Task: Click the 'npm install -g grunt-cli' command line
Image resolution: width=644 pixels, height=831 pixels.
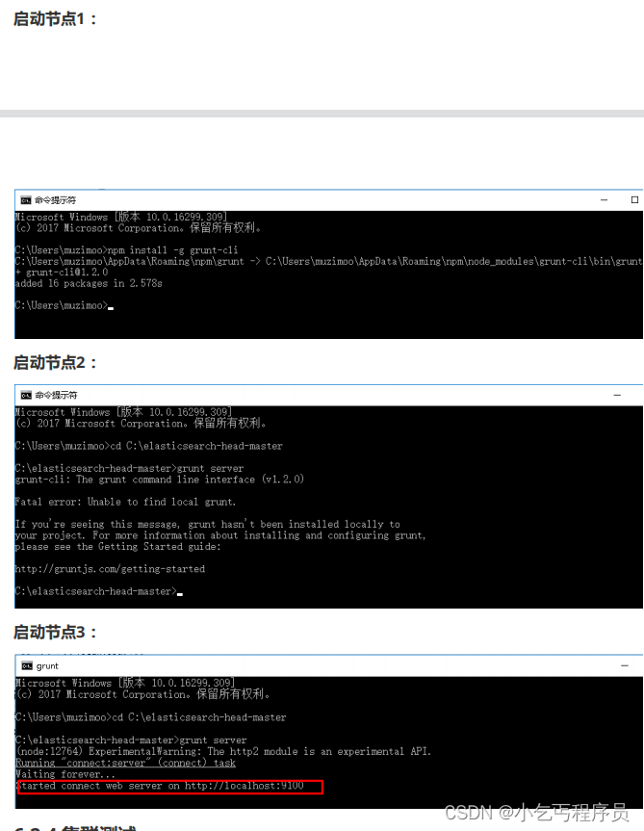Action: 126,250
